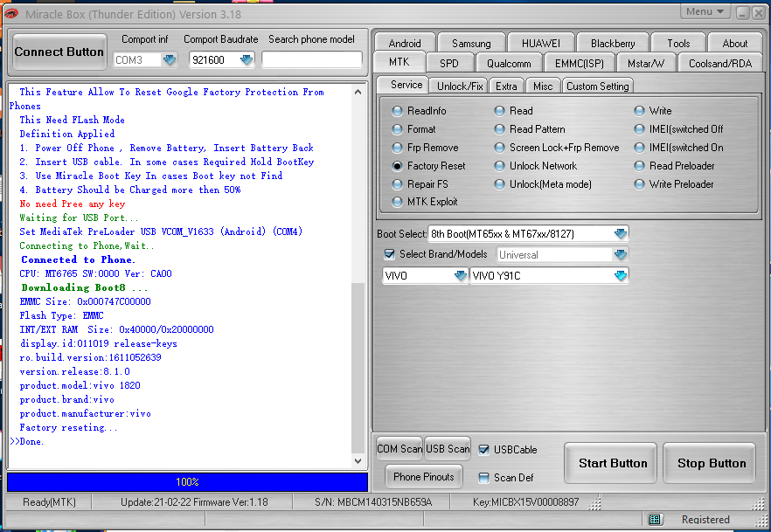Viewport: 771px width, 532px height.
Task: Switch to the Blackberry tab
Action: tap(613, 43)
